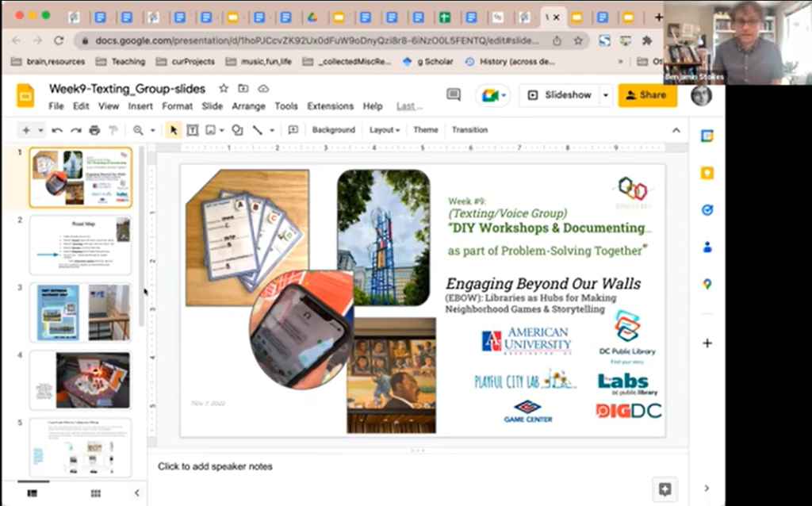Open the Zoom tool

(138, 131)
